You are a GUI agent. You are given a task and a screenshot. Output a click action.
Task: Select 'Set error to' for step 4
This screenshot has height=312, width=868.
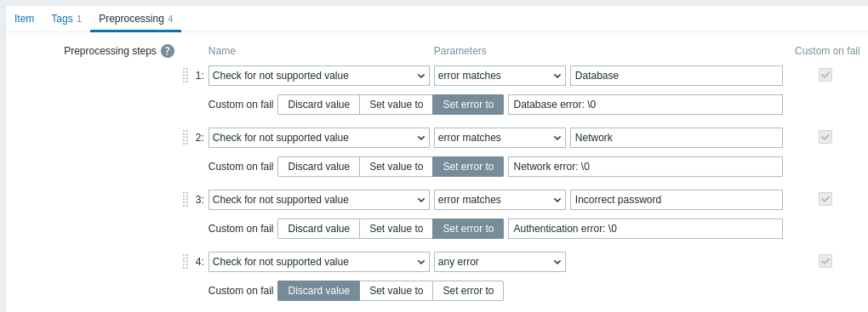(x=468, y=291)
